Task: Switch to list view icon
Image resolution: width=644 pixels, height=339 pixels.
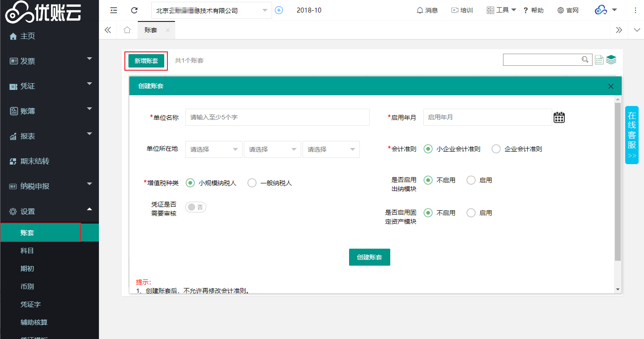Action: 599,59
